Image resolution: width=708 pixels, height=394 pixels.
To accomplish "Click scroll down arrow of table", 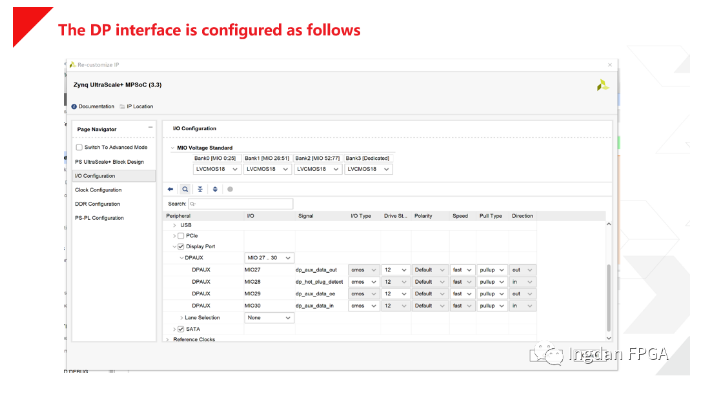I will coord(609,338).
